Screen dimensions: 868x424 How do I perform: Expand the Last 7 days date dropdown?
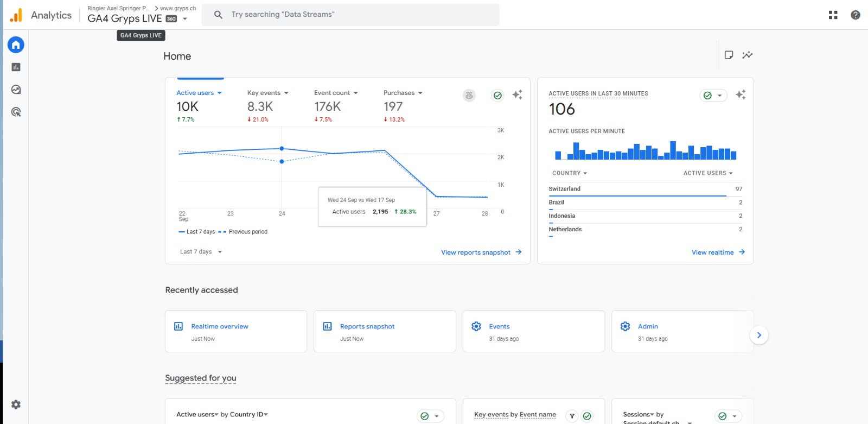point(201,252)
